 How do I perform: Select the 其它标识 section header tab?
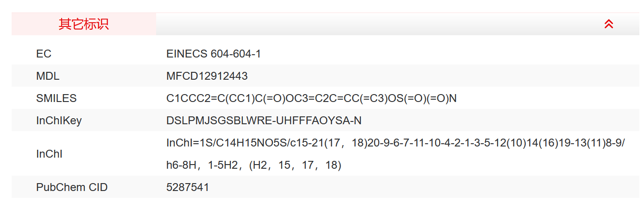[x=84, y=24]
